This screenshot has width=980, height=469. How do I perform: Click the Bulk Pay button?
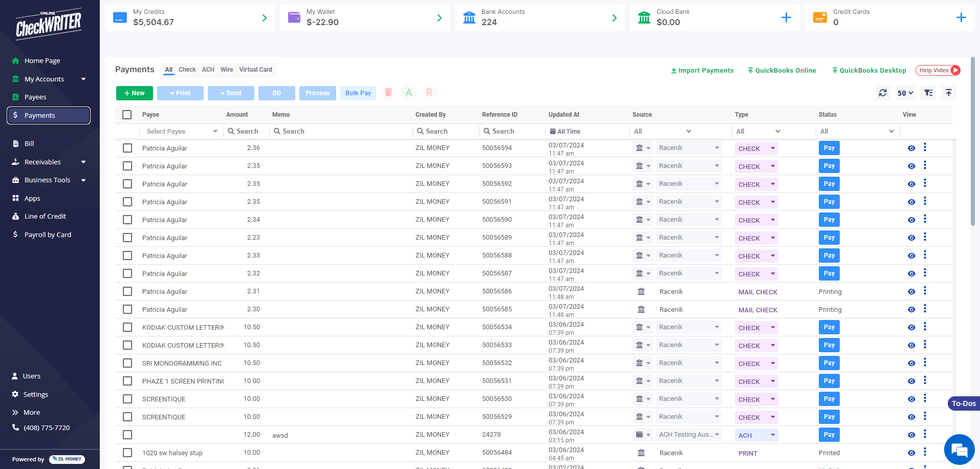(358, 93)
